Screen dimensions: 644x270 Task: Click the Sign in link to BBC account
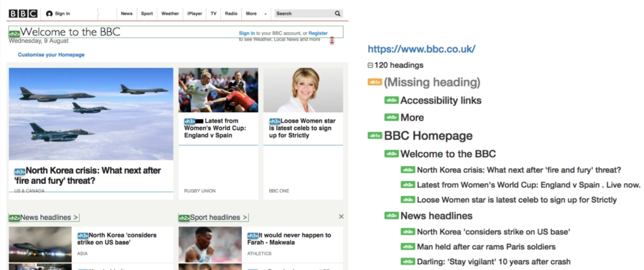(247, 33)
